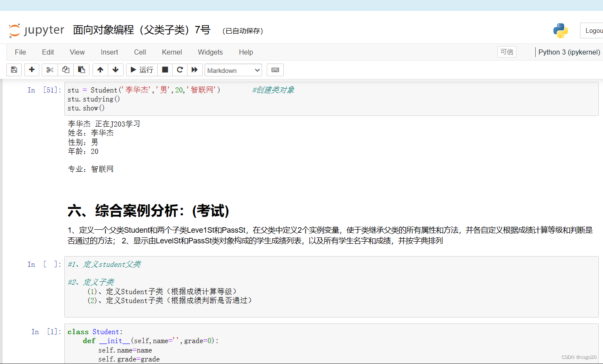The height and width of the screenshot is (364, 603).
Task: Click line (1)、定义Student子类（根据成绩计算等级）
Action: click(162, 292)
